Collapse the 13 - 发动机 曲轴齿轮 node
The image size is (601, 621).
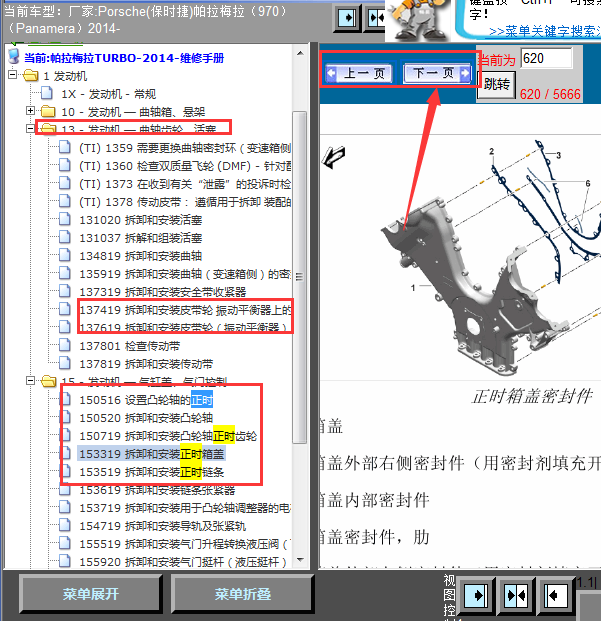(x=30, y=128)
